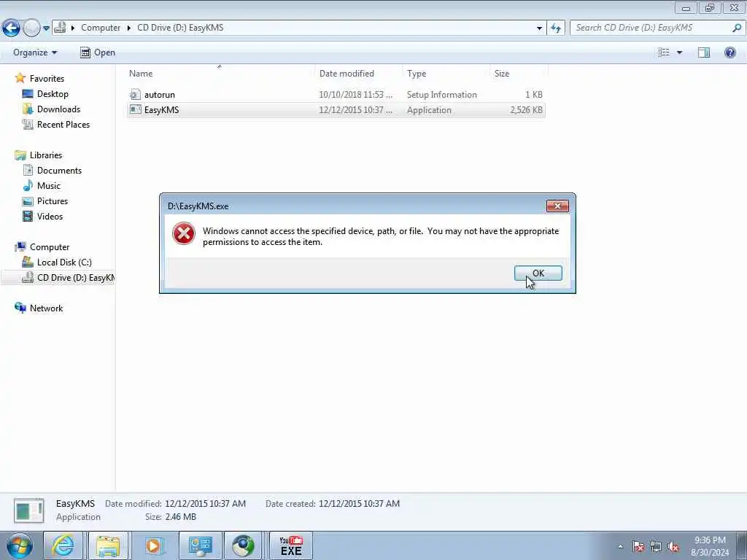This screenshot has height=560, width=747.
Task: Open the Videos library
Action: (50, 216)
